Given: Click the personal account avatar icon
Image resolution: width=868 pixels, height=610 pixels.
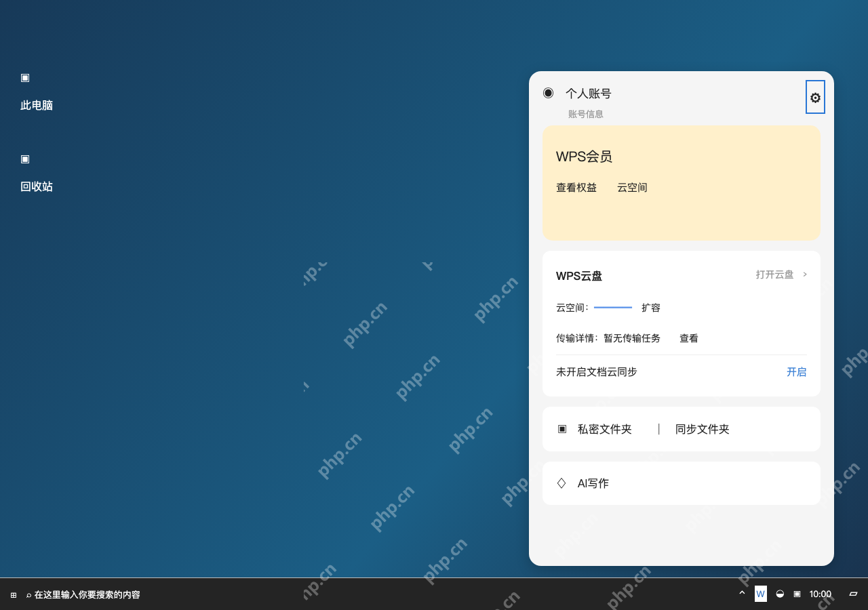Looking at the screenshot, I should (x=549, y=93).
